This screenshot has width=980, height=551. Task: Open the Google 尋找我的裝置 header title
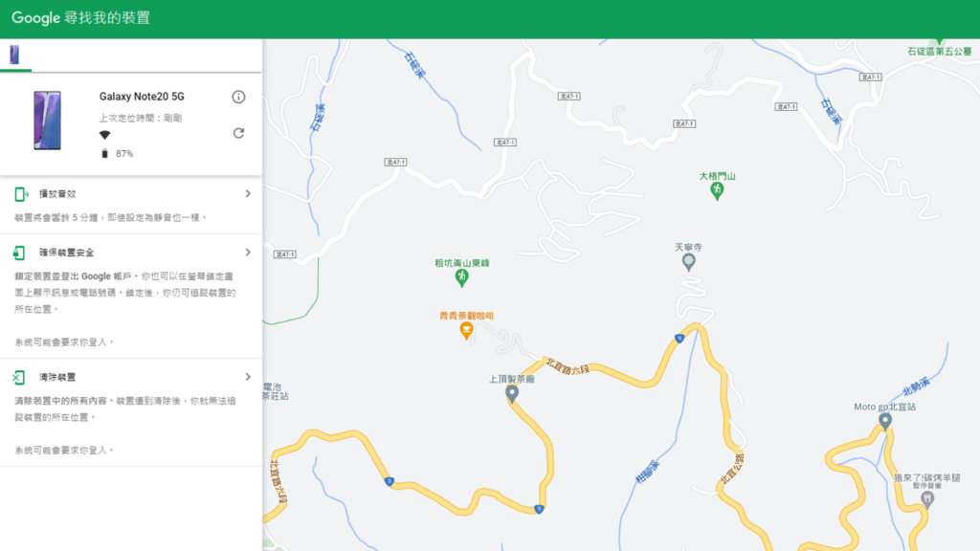(81, 17)
